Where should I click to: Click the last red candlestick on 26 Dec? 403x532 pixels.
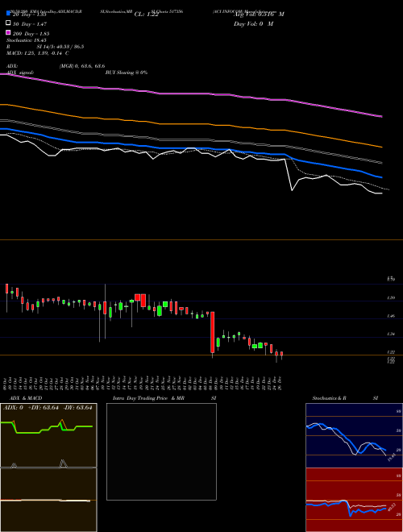click(281, 355)
